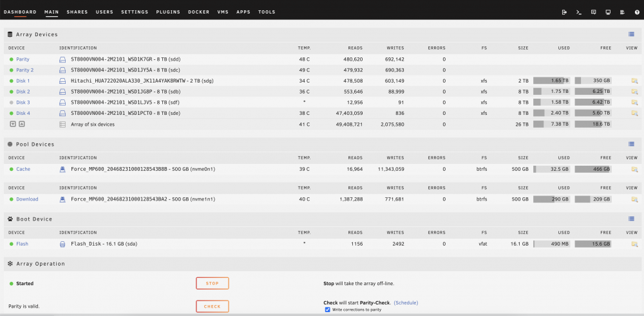Browse Disk 1 contents via View icon
Screen dimensions: 644x316
pyautogui.click(x=634, y=81)
